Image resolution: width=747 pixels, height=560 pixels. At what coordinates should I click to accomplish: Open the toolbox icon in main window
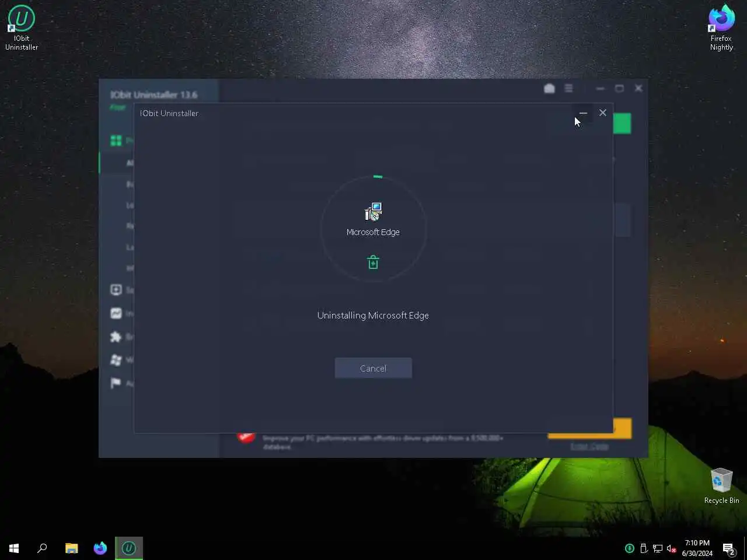click(x=549, y=88)
